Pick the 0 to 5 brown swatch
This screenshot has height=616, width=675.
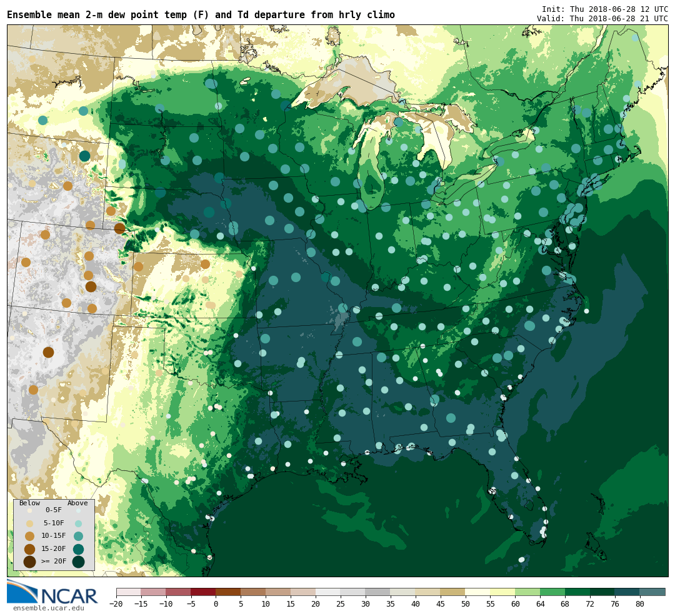click(228, 592)
